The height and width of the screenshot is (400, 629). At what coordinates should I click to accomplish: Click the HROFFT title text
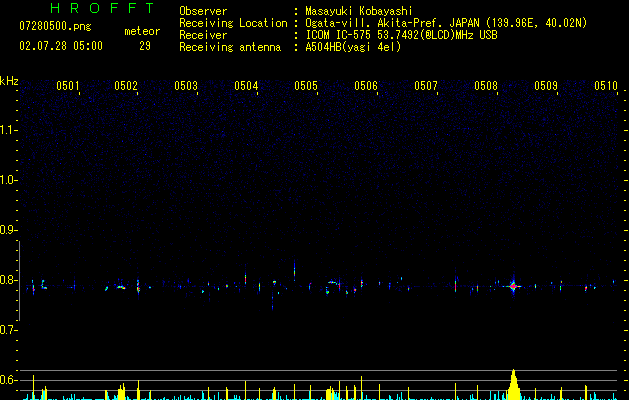click(x=103, y=8)
